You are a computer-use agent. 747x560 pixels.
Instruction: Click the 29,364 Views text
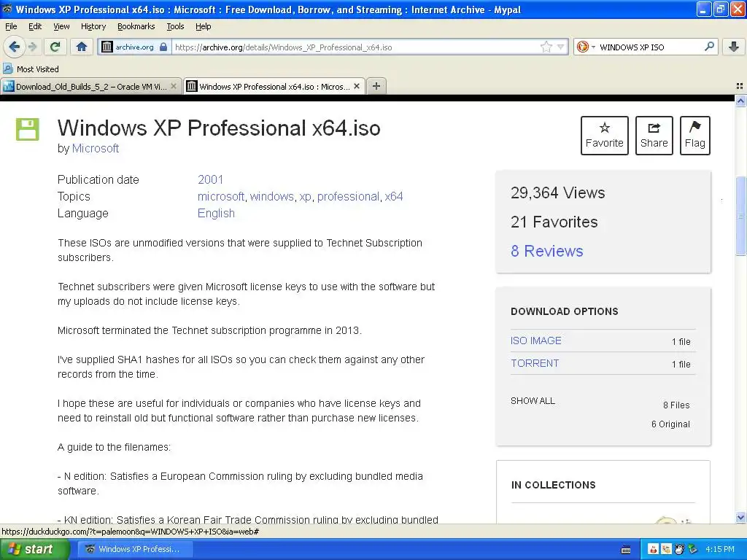click(557, 192)
